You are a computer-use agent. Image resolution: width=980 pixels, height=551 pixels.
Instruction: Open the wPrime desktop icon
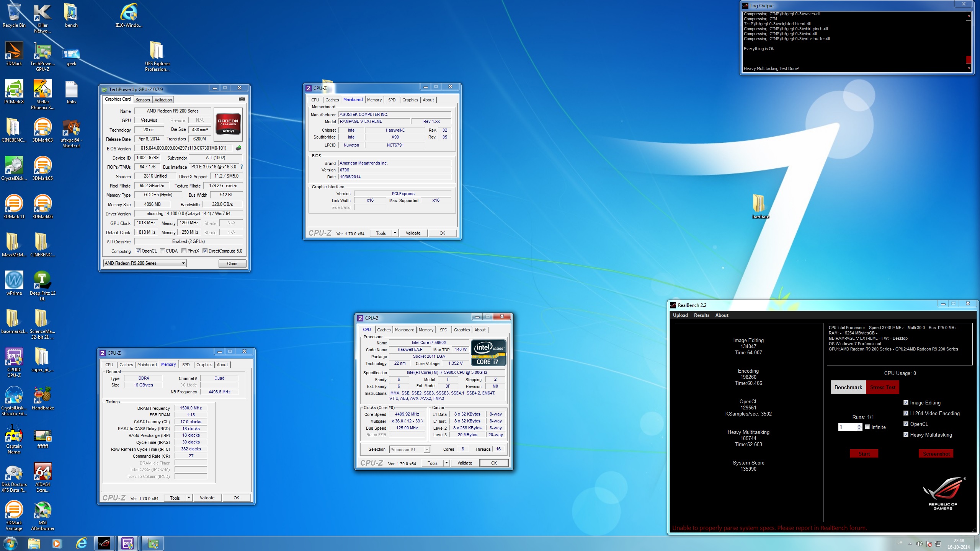point(14,283)
